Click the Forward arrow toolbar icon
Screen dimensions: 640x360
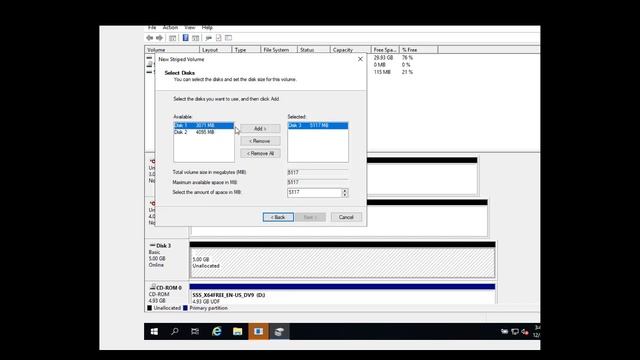click(159, 38)
